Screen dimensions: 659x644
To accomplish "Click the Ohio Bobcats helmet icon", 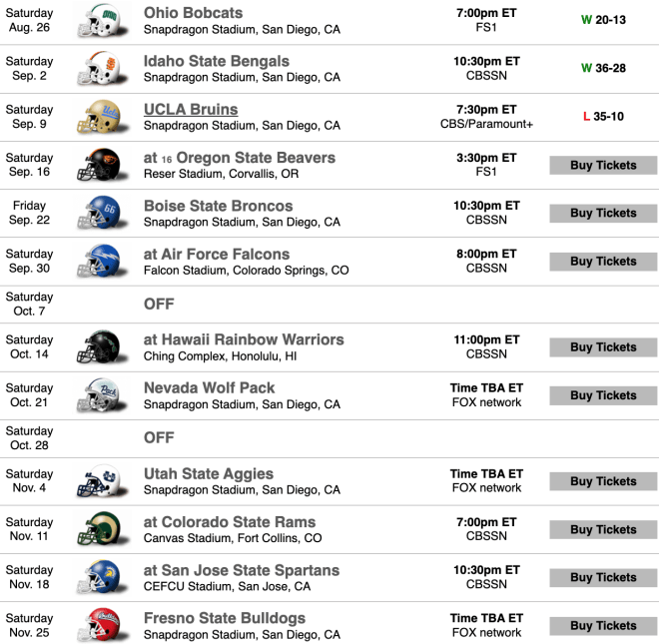I will (x=102, y=21).
